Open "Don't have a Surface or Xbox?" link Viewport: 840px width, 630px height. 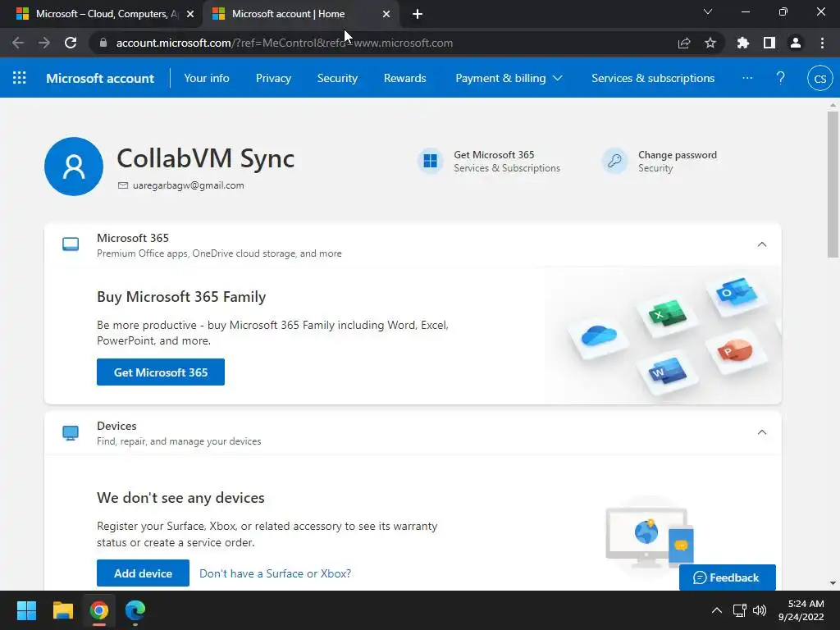tap(275, 573)
